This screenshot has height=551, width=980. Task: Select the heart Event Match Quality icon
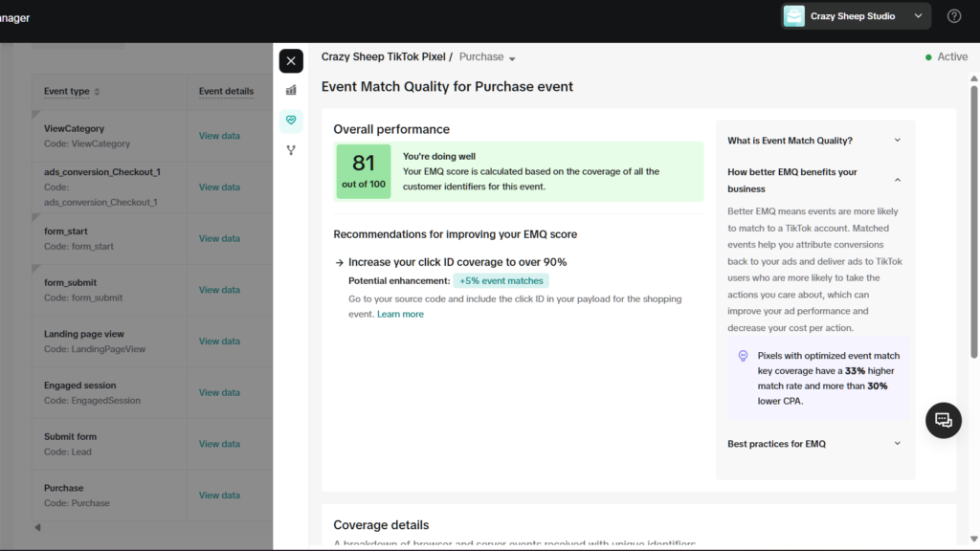click(291, 121)
